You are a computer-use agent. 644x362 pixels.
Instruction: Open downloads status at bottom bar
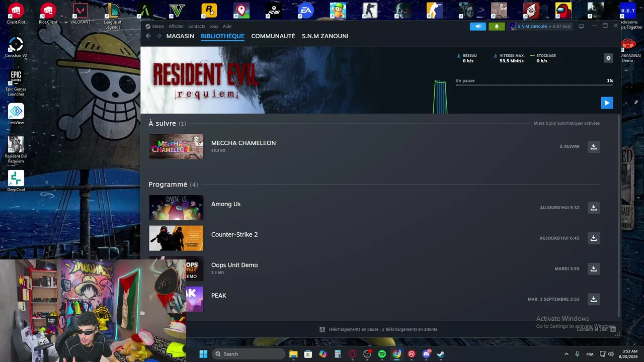pyautogui.click(x=378, y=329)
